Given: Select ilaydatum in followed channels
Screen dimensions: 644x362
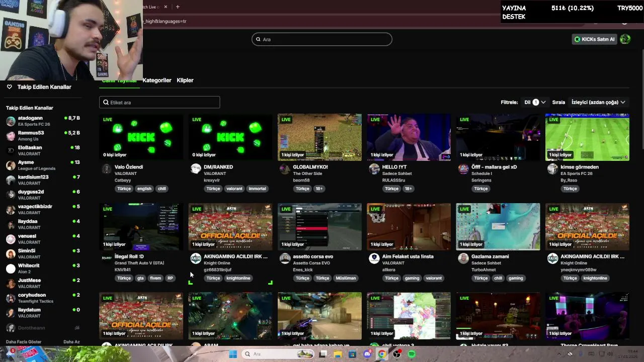Looking at the screenshot, I should click(43, 313).
